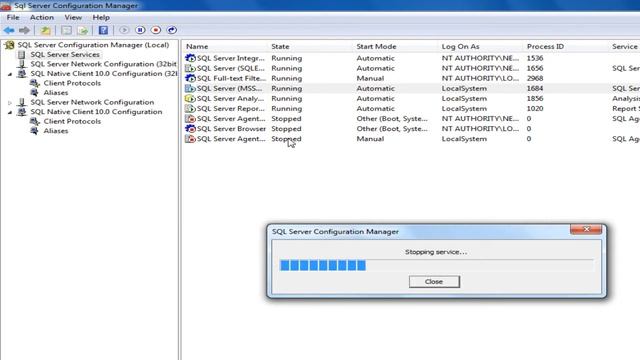The height and width of the screenshot is (360, 640).
Task: Select SQL Server Services in the tree
Action: [65, 54]
